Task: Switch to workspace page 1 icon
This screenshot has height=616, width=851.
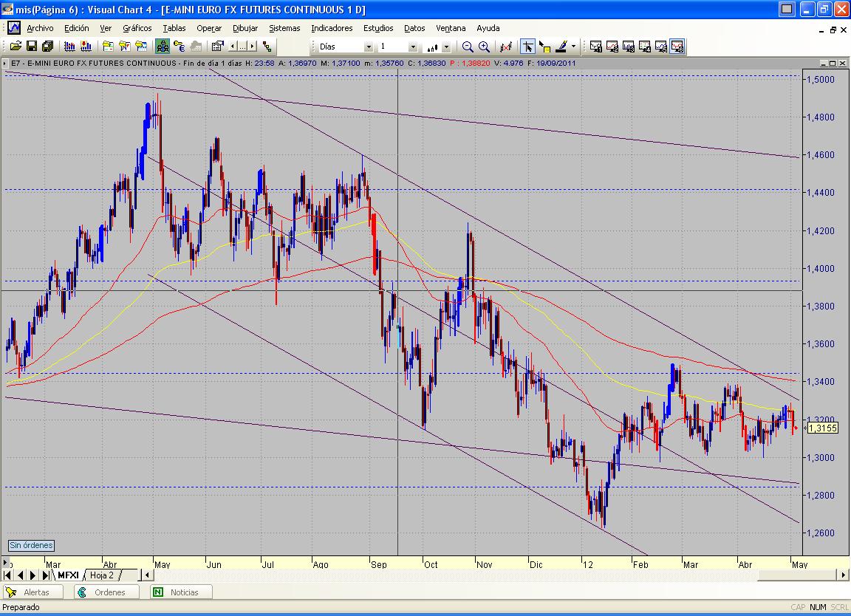Action: click(596, 47)
